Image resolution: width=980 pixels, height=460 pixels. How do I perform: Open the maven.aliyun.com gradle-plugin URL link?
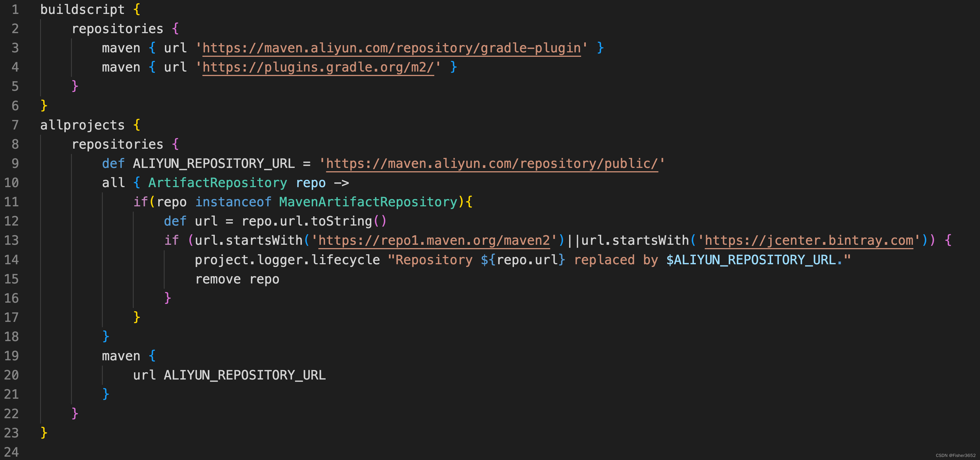coord(391,48)
